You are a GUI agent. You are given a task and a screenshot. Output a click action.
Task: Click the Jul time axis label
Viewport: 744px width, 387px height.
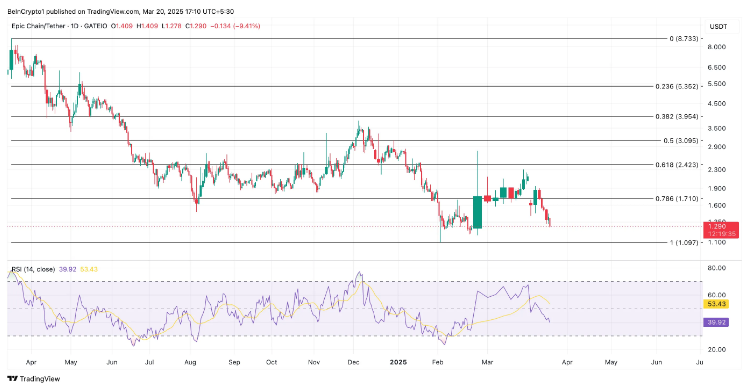149,362
